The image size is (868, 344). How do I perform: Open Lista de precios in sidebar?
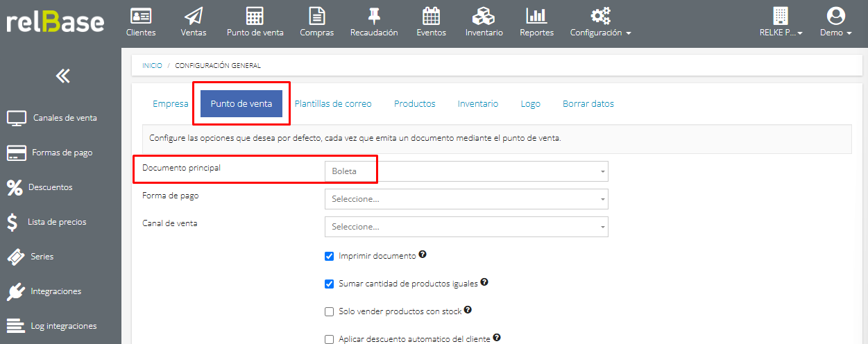pos(57,222)
